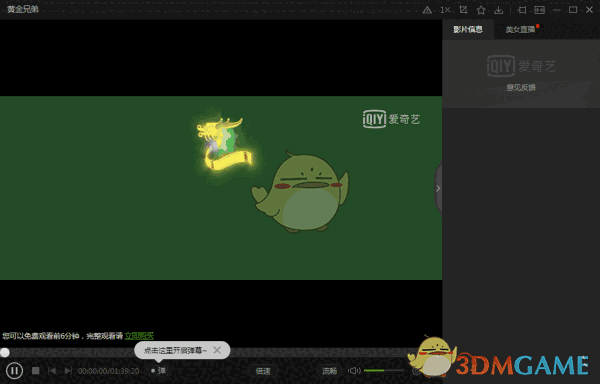Skip to the previous video
This screenshot has height=384, width=600.
52,371
